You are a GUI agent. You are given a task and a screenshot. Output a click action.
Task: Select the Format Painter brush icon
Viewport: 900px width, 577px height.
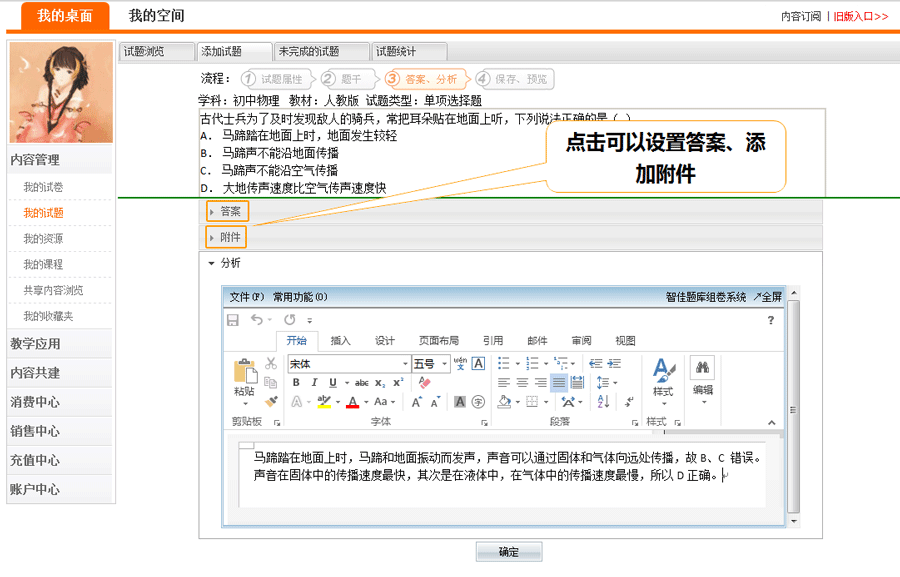[271, 402]
